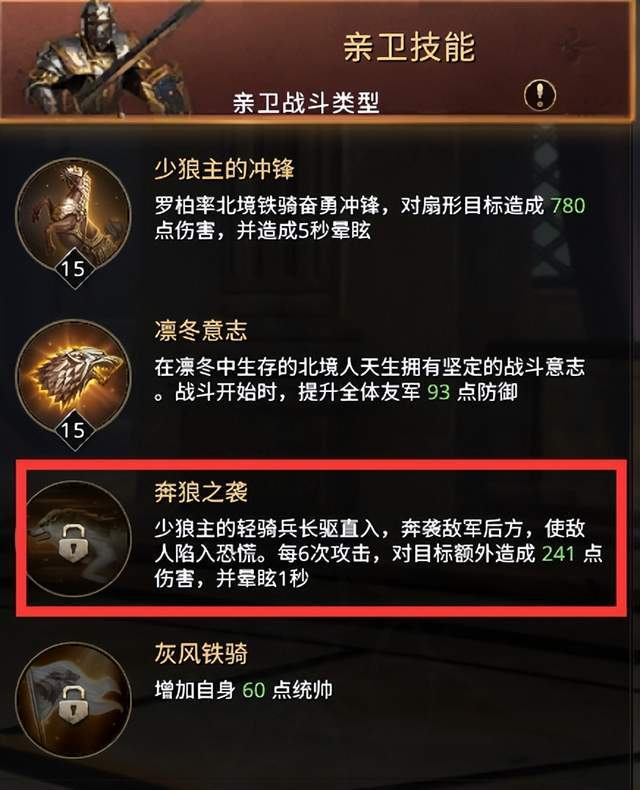Click the green 780 damage value
Image resolution: width=640 pixels, height=790 pixels.
(568, 206)
